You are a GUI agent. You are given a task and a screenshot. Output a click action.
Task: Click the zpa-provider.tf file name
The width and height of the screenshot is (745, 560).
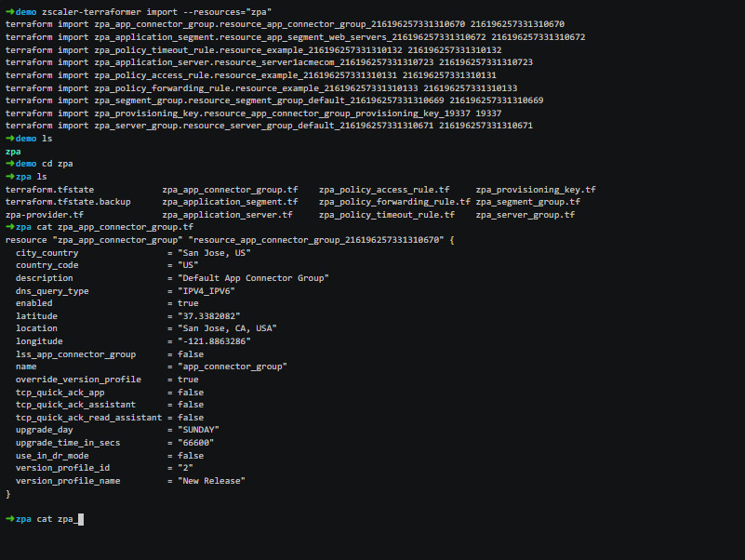(45, 214)
